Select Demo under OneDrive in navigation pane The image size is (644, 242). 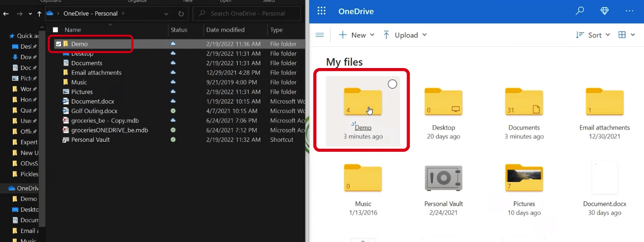[28, 199]
